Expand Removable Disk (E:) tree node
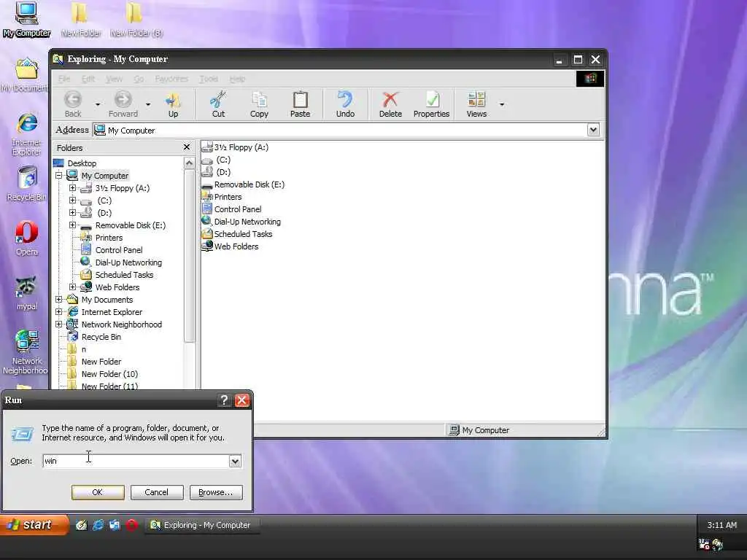Viewport: 747px width, 560px height. click(72, 225)
